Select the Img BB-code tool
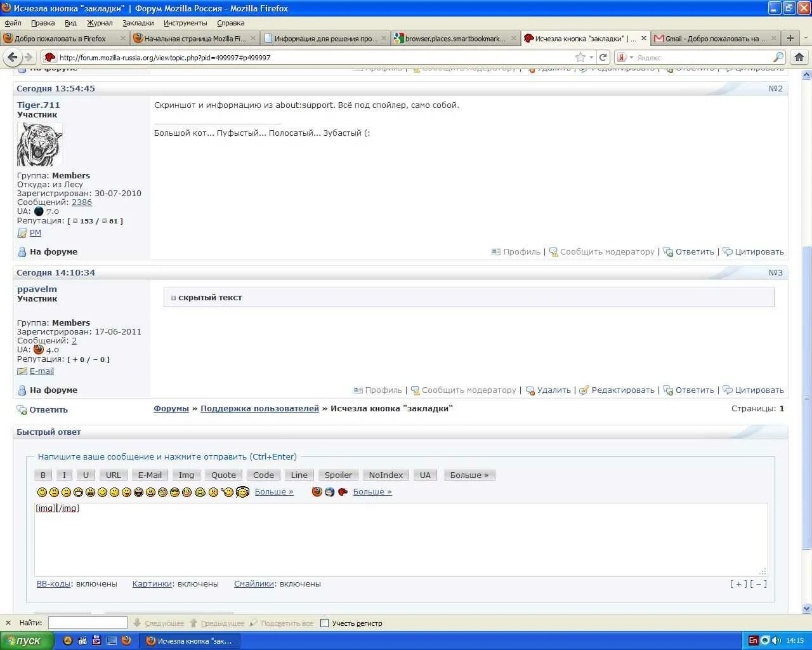The height and width of the screenshot is (650, 812). [185, 475]
